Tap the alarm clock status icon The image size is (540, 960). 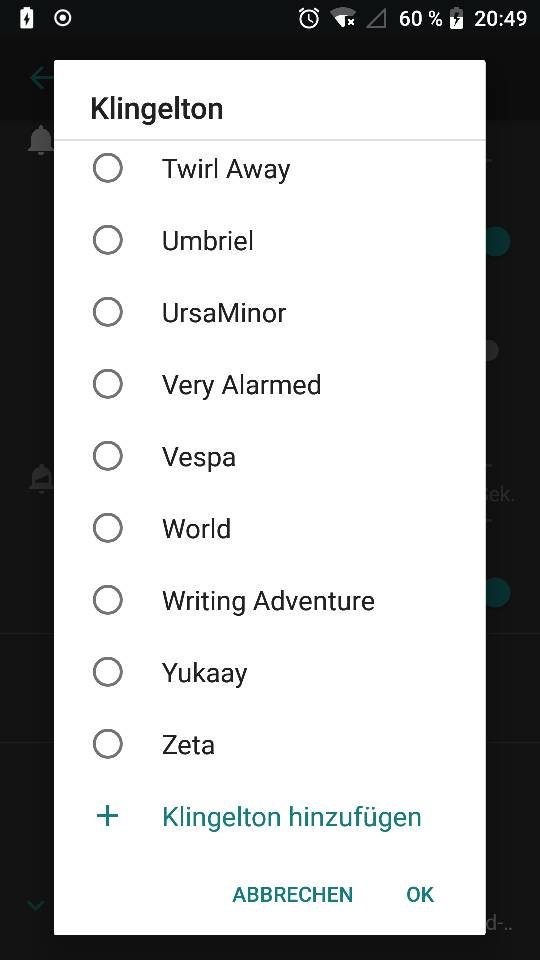(309, 18)
